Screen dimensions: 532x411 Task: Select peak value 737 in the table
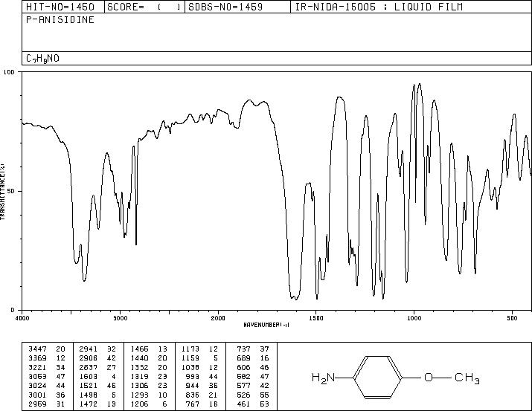pyautogui.click(x=243, y=349)
